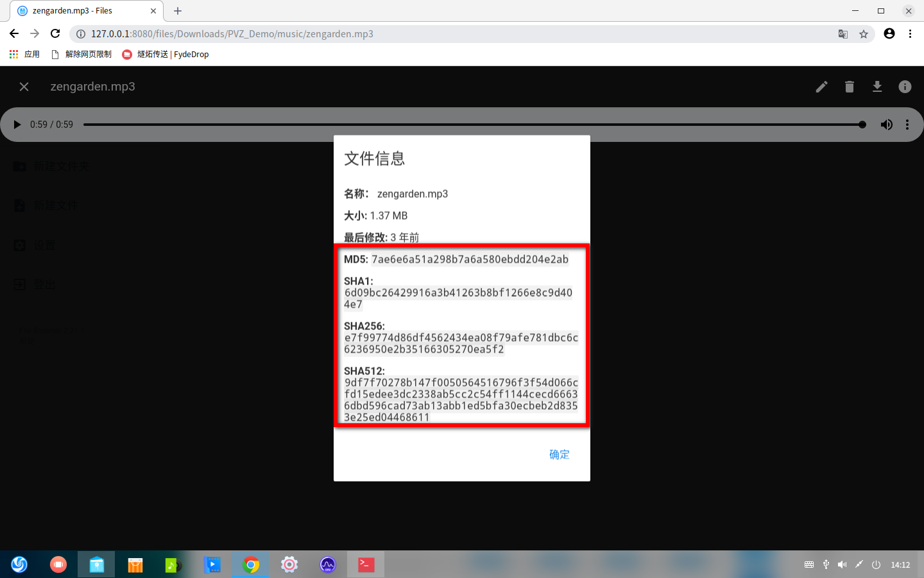This screenshot has width=924, height=578.
Task: Mute the audio with the speaker icon
Action: click(886, 125)
